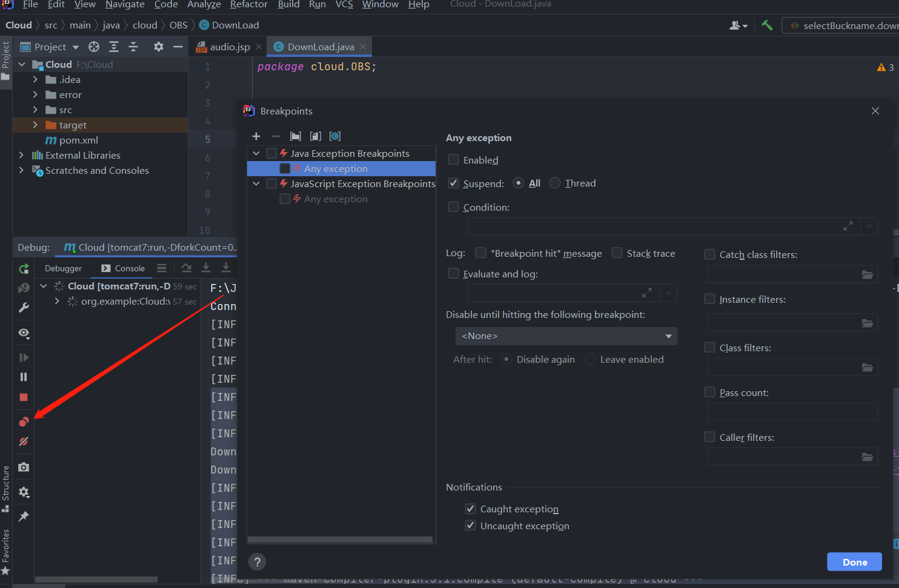Expand the target folder
Screen dimensions: 899x588
pos(35,125)
